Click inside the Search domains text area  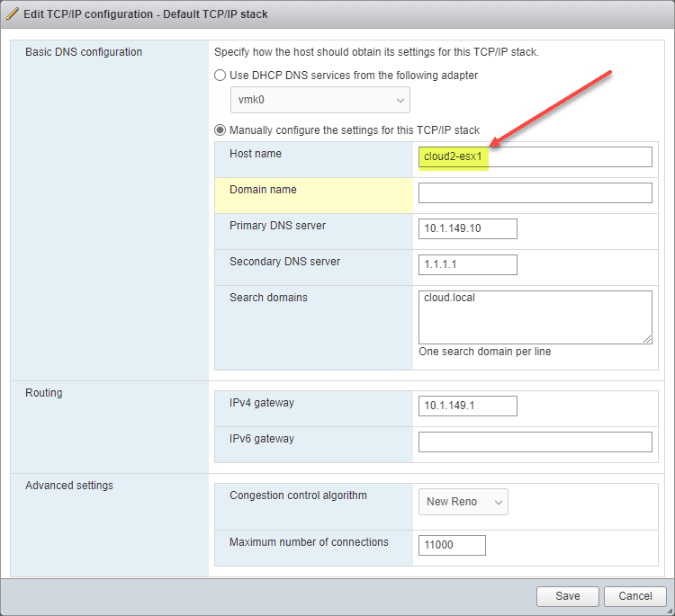tap(535, 317)
